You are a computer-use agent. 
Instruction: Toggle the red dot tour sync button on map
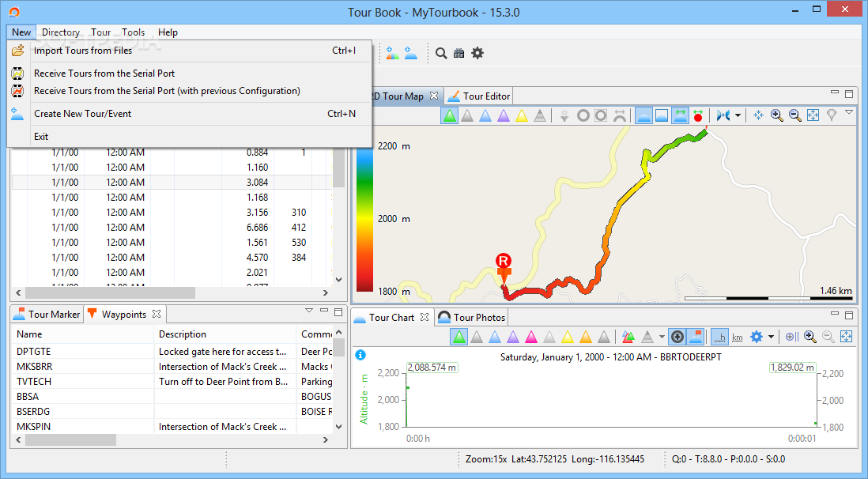point(698,115)
